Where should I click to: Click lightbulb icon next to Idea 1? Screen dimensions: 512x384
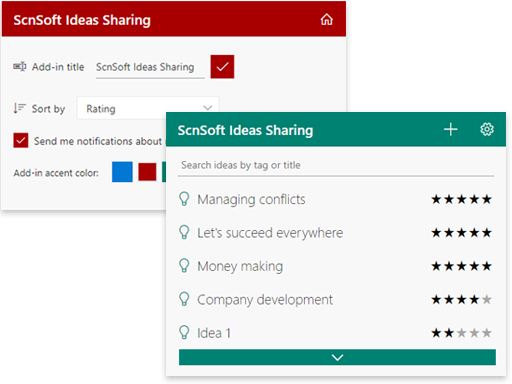point(184,332)
